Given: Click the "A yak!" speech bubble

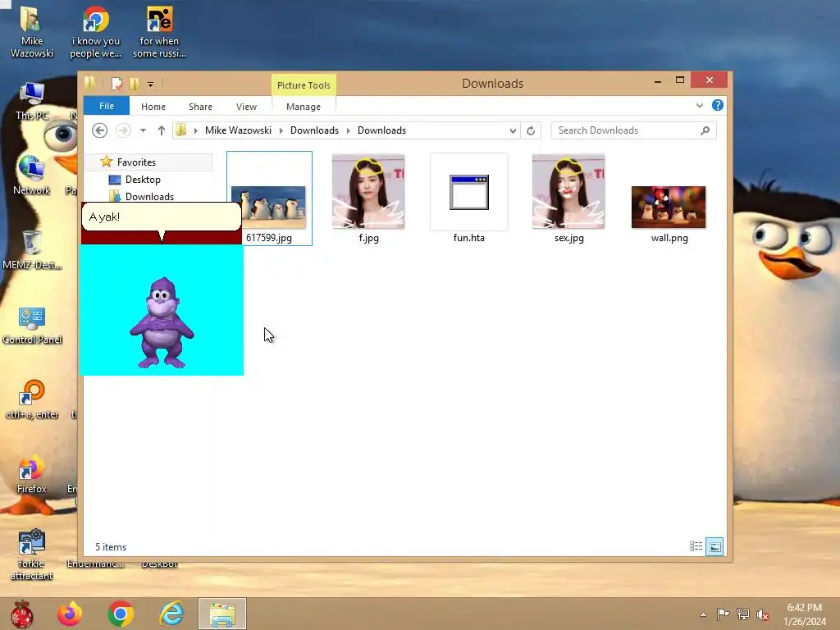Looking at the screenshot, I should (x=162, y=217).
